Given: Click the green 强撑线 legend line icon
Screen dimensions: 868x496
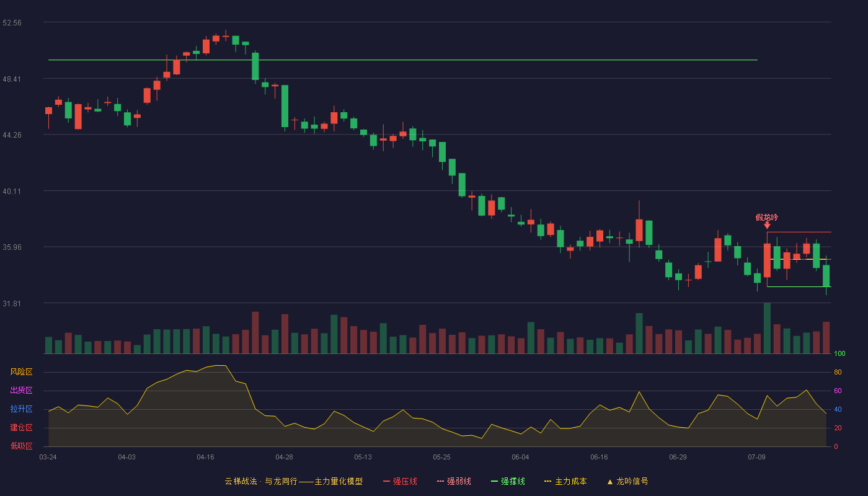Looking at the screenshot, I should point(494,481).
